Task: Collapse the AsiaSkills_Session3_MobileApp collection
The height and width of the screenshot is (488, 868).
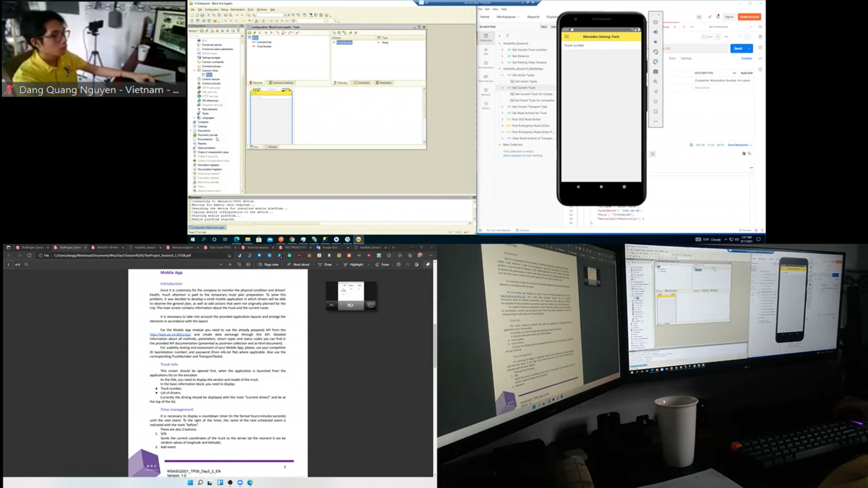Action: [500, 68]
